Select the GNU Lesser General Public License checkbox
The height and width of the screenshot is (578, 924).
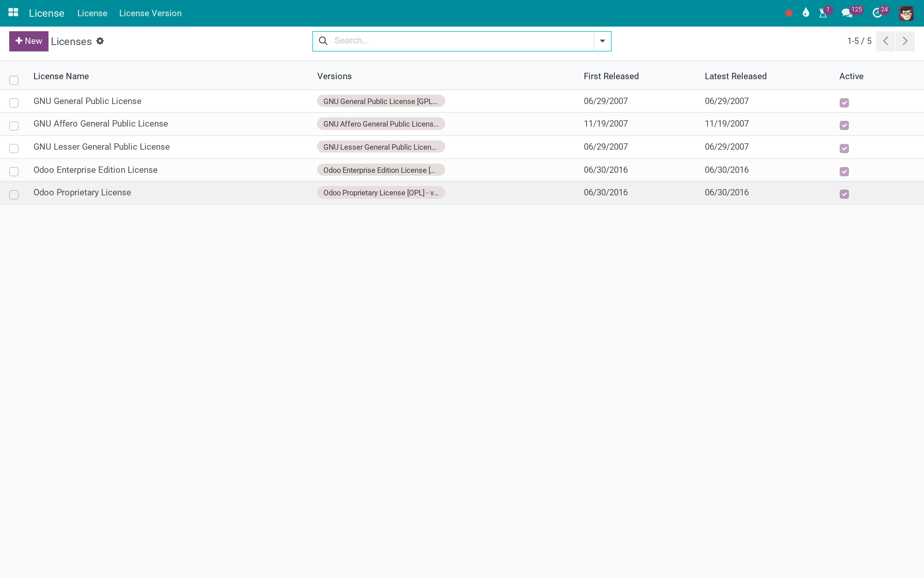(14, 148)
